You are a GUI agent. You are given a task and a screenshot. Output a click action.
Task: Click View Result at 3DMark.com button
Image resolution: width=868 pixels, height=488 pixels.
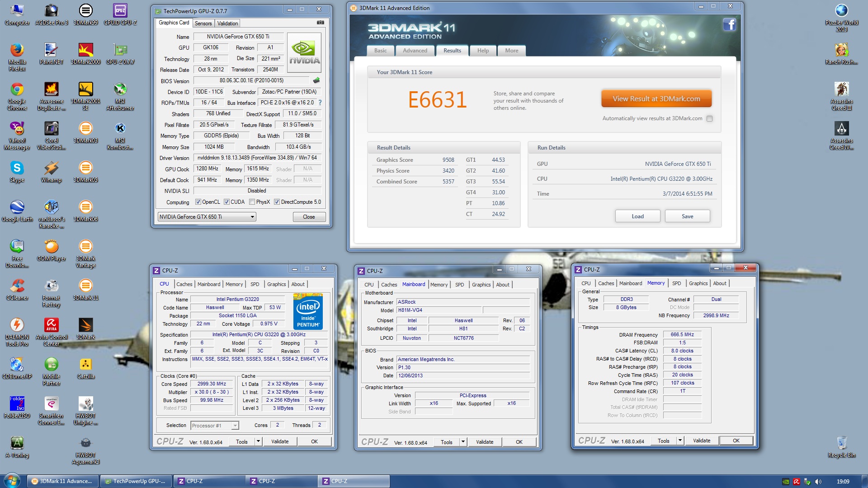656,99
